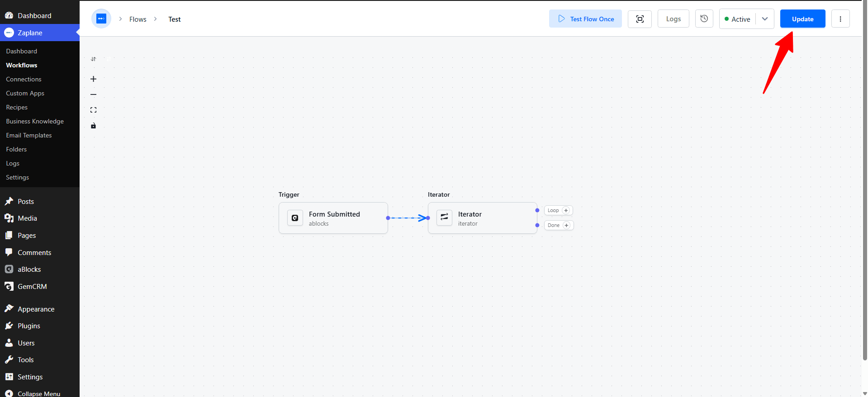Select the Iterator node card
This screenshot has height=397, width=868.
click(483, 218)
